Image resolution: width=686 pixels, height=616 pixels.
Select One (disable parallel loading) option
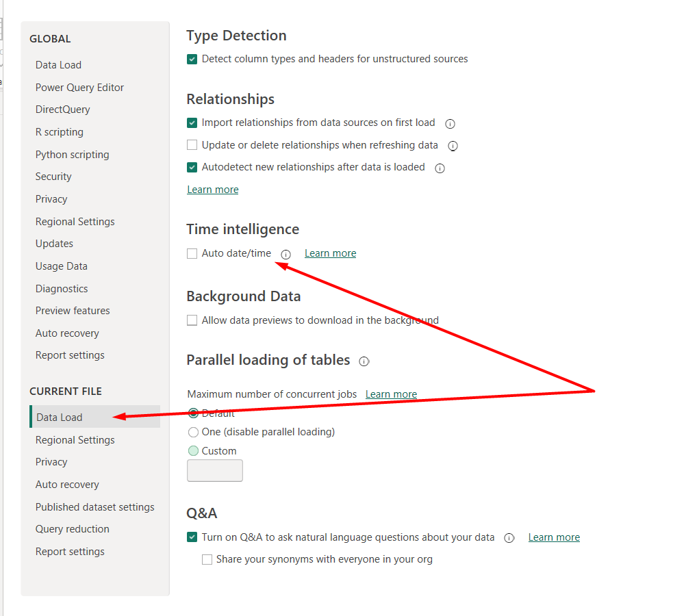click(x=193, y=433)
